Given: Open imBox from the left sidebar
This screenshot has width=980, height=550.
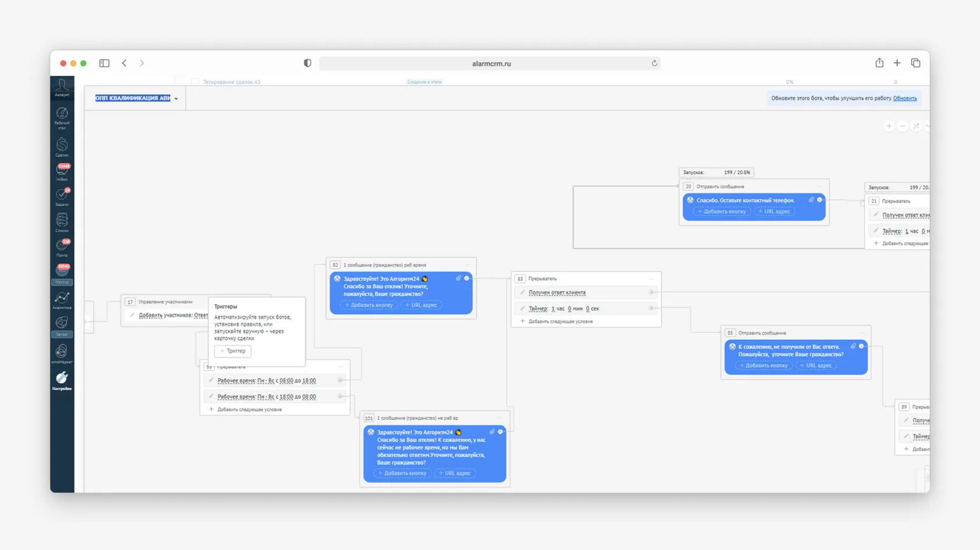Looking at the screenshot, I should (62, 172).
